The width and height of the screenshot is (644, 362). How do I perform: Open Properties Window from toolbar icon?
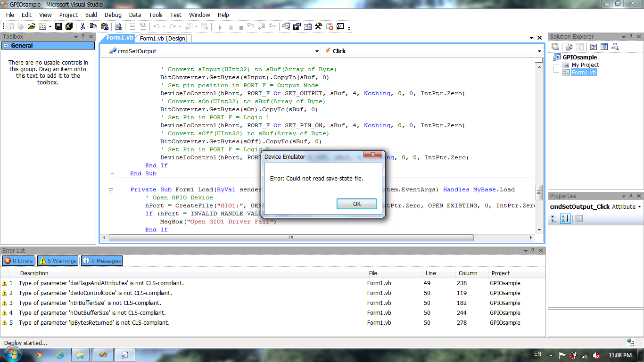click(x=297, y=26)
